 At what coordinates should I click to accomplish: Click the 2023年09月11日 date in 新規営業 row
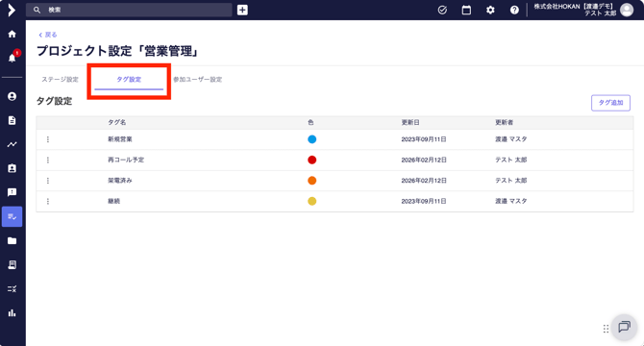pos(424,139)
